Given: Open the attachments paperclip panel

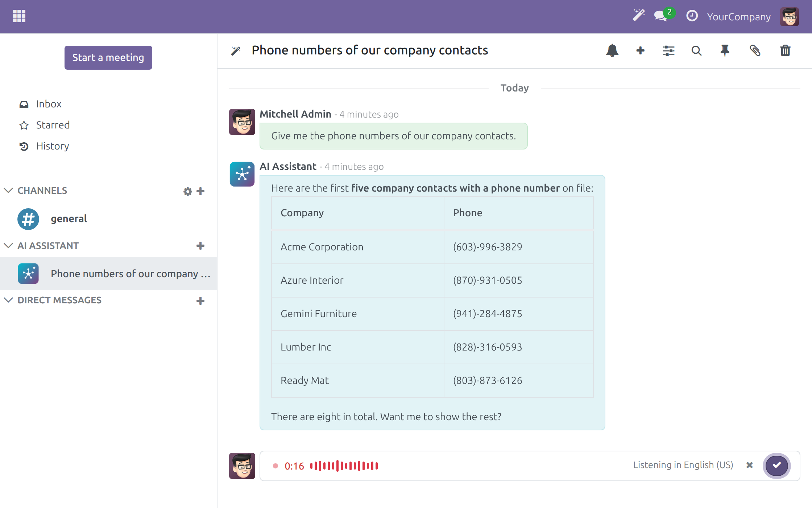Looking at the screenshot, I should click(x=755, y=50).
